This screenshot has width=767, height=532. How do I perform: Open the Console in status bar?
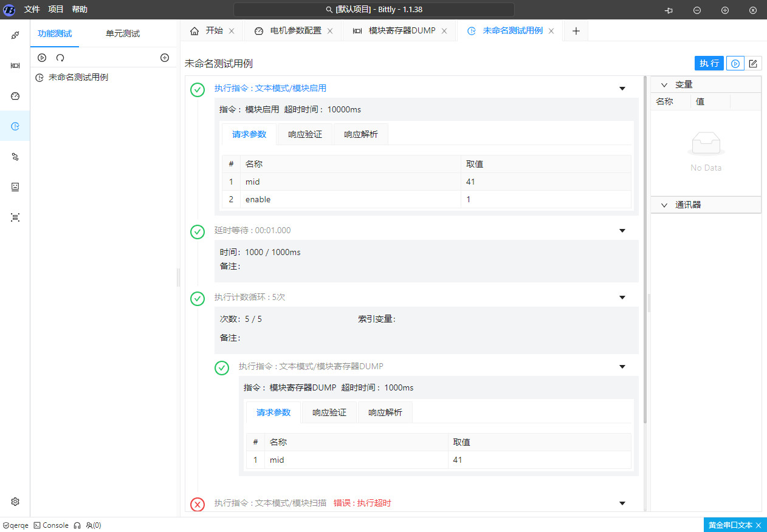point(51,525)
